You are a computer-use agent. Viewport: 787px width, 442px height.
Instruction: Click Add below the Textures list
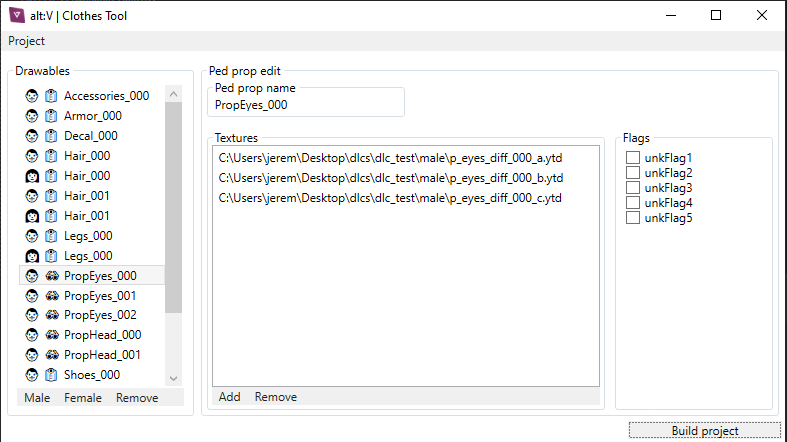click(229, 397)
